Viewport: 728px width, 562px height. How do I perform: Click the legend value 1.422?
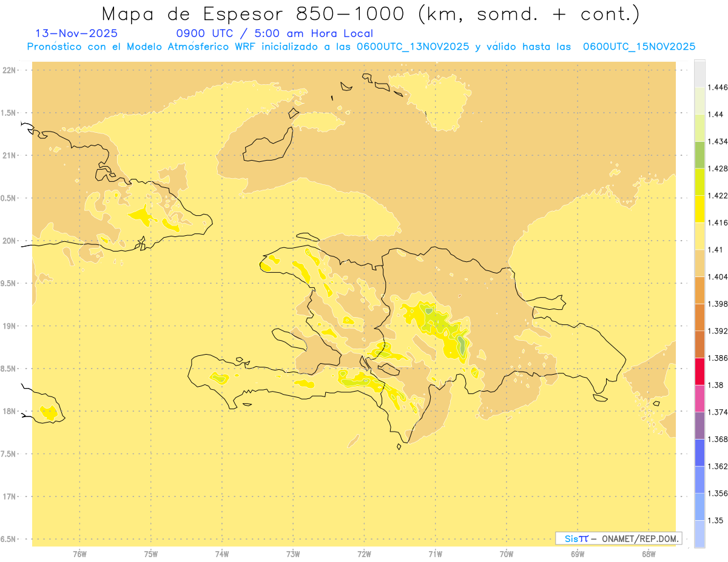click(718, 195)
